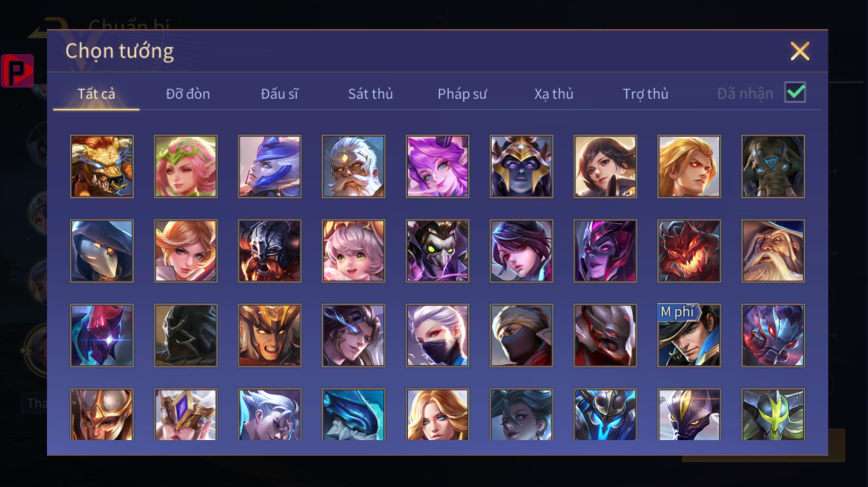Switch to the 'Đỡ đòn' tab
868x487 pixels.
(188, 94)
